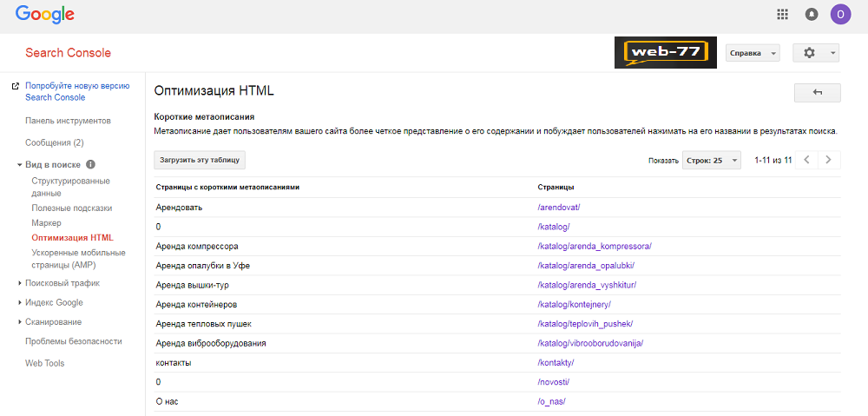
Task: Go to previous page with left chevron
Action: (806, 160)
